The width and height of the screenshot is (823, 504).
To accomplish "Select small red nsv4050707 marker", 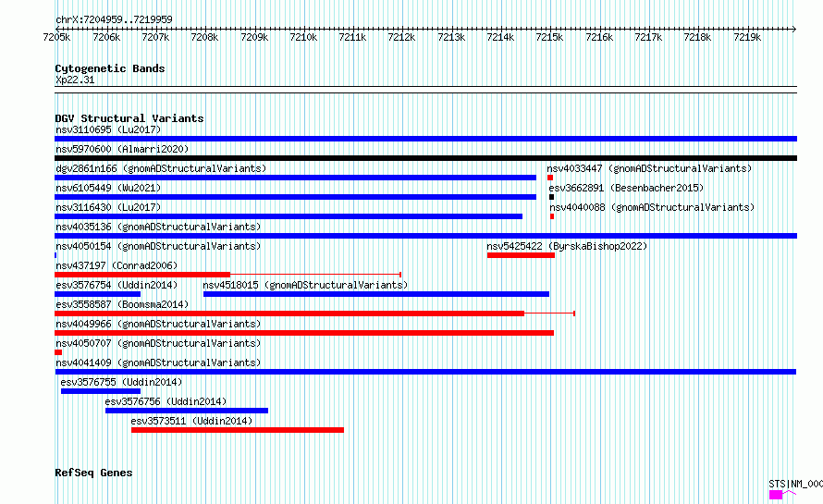I will [x=58, y=352].
